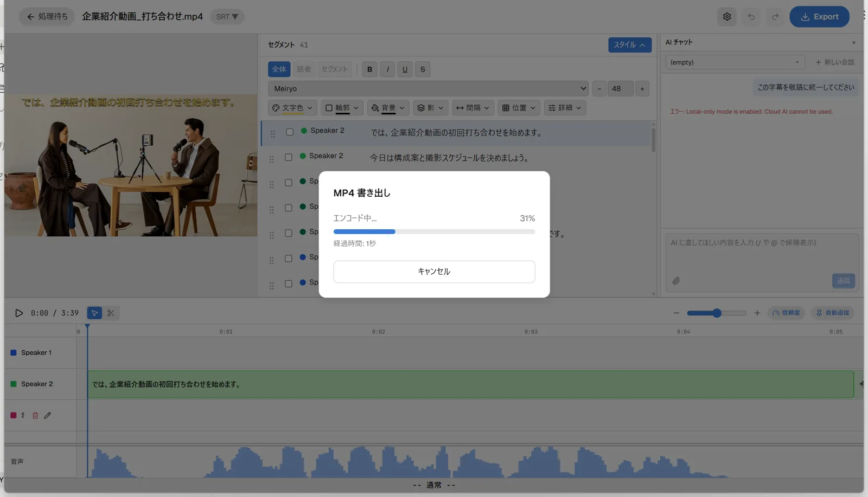
Task: Zoom in the timeline with plus icon
Action: click(757, 313)
